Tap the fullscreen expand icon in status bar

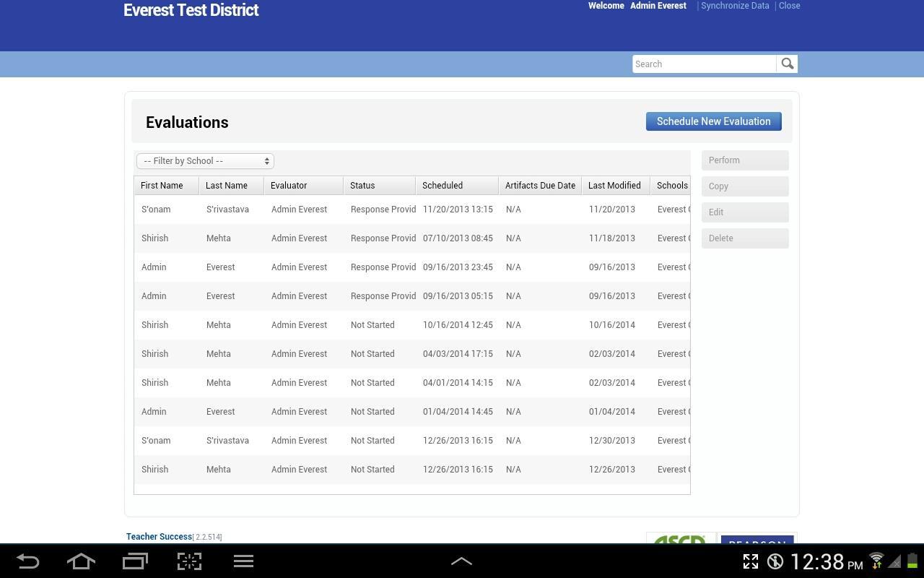(751, 561)
